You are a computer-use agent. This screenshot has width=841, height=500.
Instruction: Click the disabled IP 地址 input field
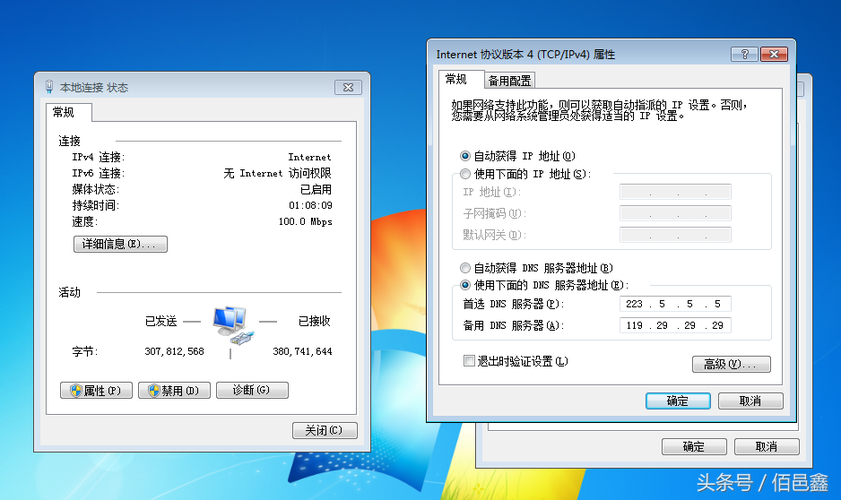pyautogui.click(x=675, y=192)
